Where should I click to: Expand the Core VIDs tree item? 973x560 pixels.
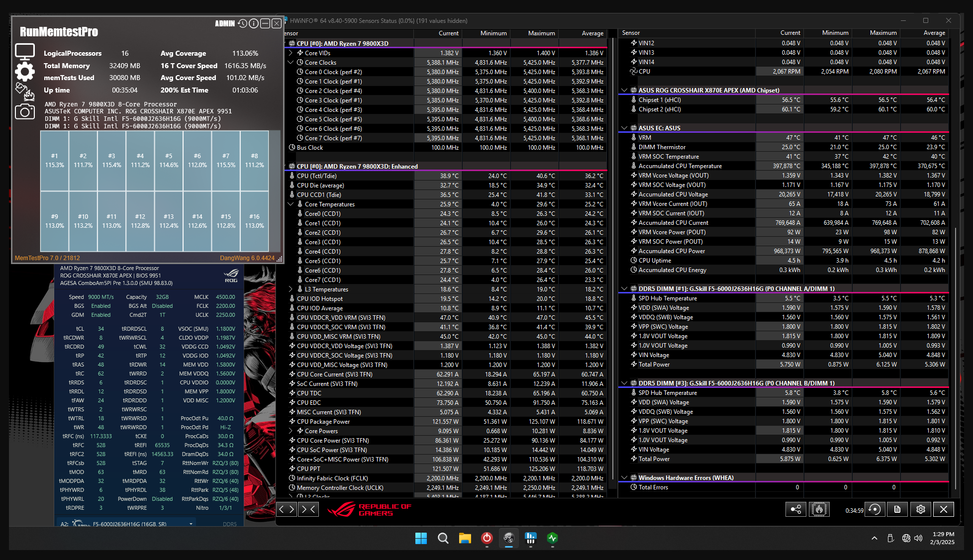[x=291, y=53]
